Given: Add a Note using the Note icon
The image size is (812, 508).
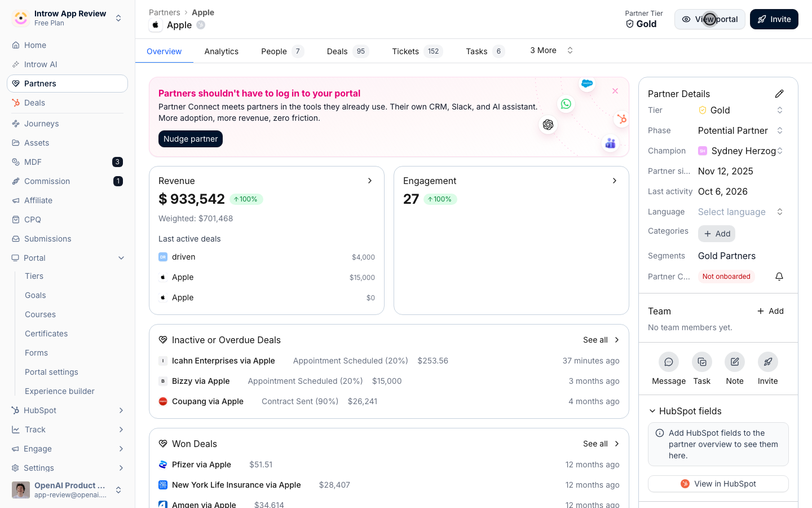Looking at the screenshot, I should [x=735, y=362].
